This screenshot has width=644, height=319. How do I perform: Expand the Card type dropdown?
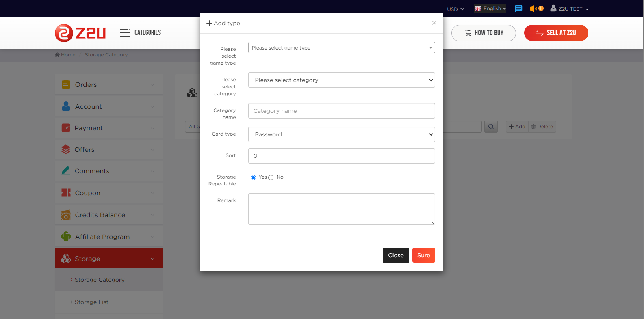tap(341, 134)
